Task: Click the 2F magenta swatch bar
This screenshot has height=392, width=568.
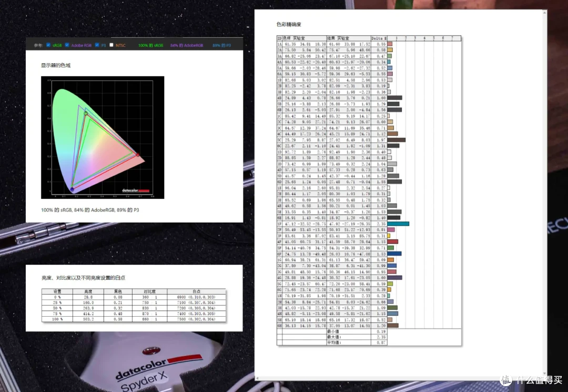Action: [x=391, y=230]
